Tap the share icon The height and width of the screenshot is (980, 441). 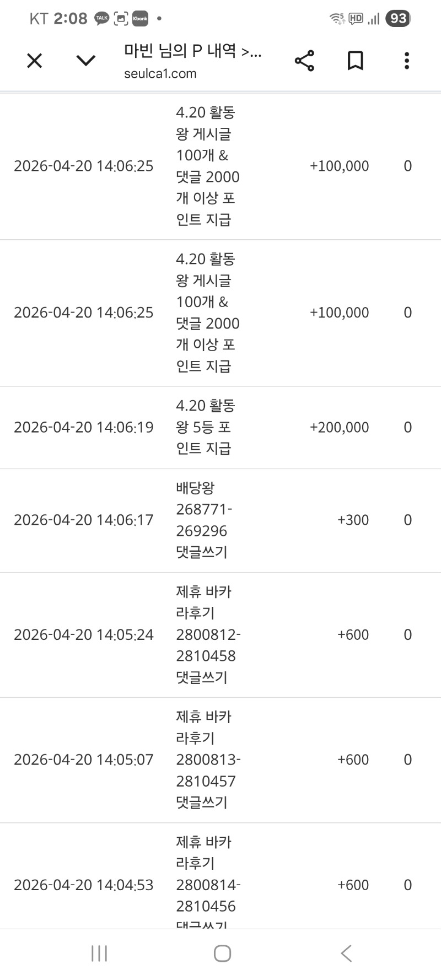304,61
